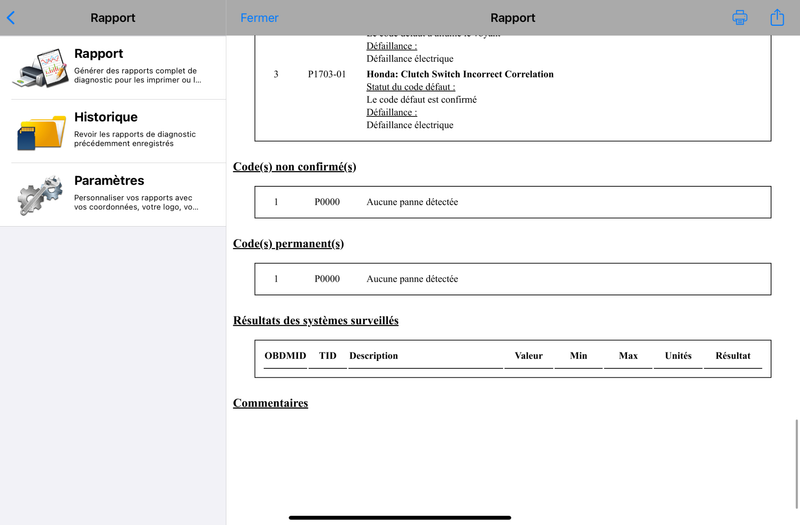This screenshot has height=525, width=800.
Task: Click the Résultat column header
Action: click(x=733, y=356)
